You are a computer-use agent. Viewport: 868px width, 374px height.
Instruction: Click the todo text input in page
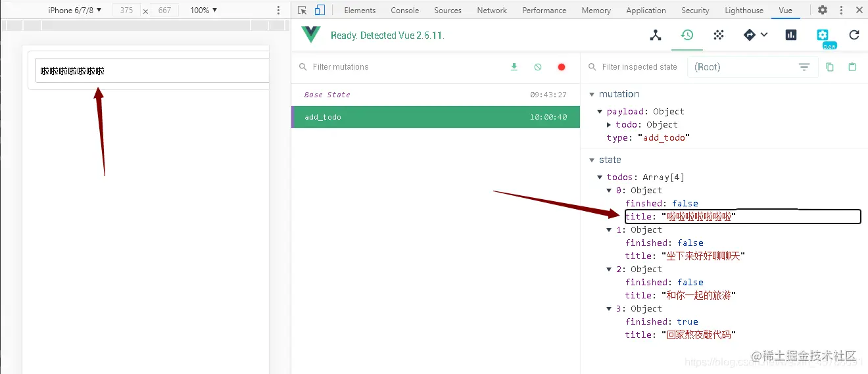(153, 71)
